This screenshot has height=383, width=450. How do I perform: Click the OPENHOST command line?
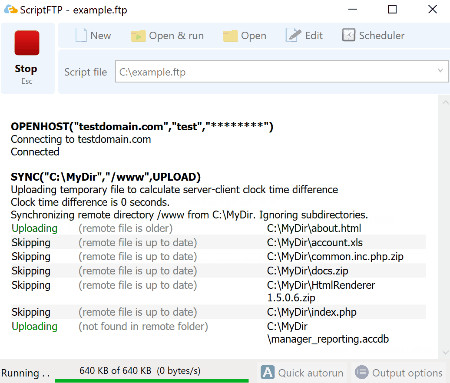pyautogui.click(x=142, y=126)
